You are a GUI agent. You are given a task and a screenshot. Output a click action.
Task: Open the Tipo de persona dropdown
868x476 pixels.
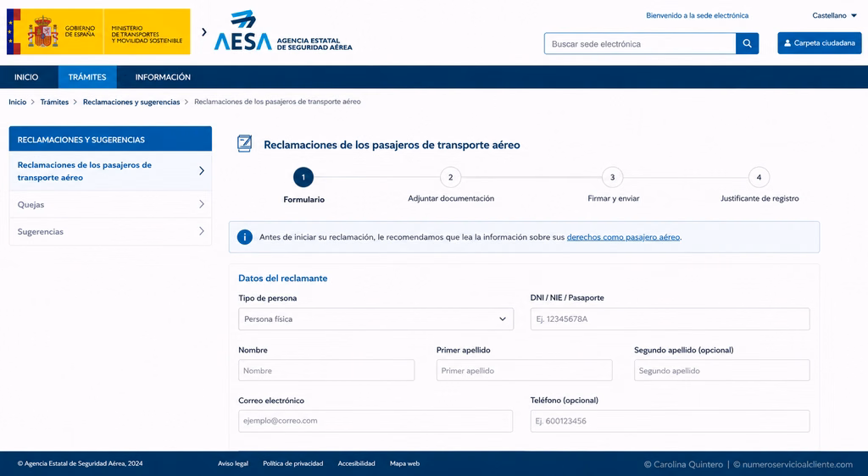(376, 319)
